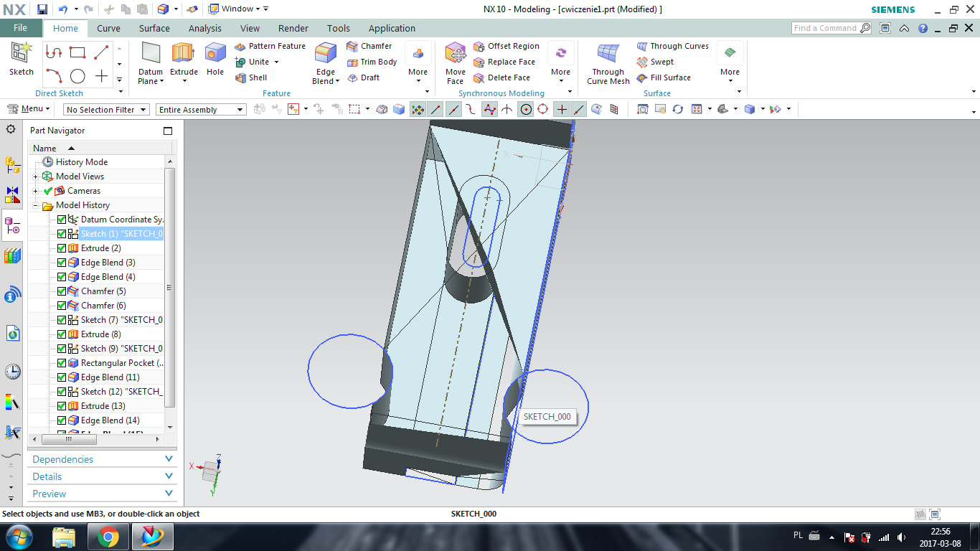Toggle checkbox for Edge Blend (11)
980x551 pixels.
[x=62, y=377]
